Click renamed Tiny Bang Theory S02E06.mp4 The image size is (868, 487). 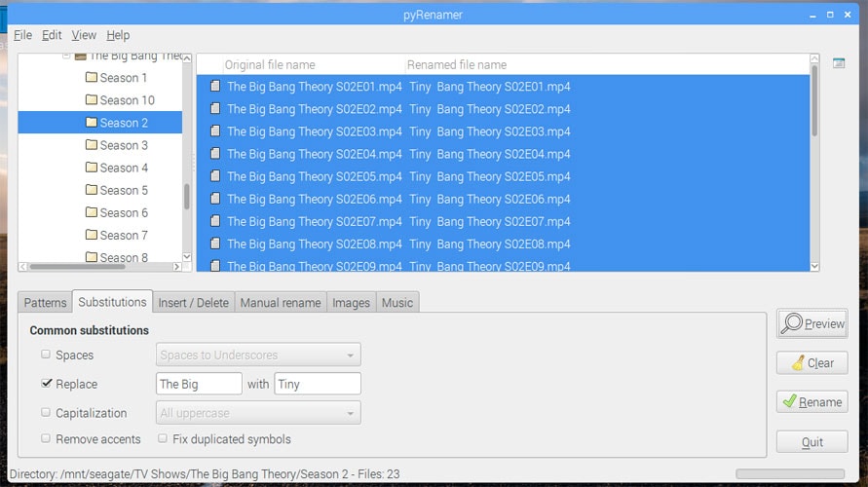490,199
